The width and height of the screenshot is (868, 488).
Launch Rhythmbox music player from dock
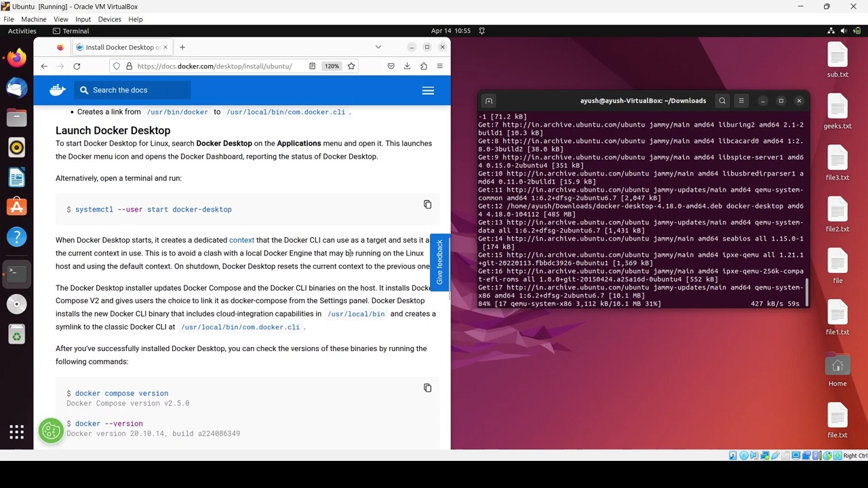(x=17, y=147)
